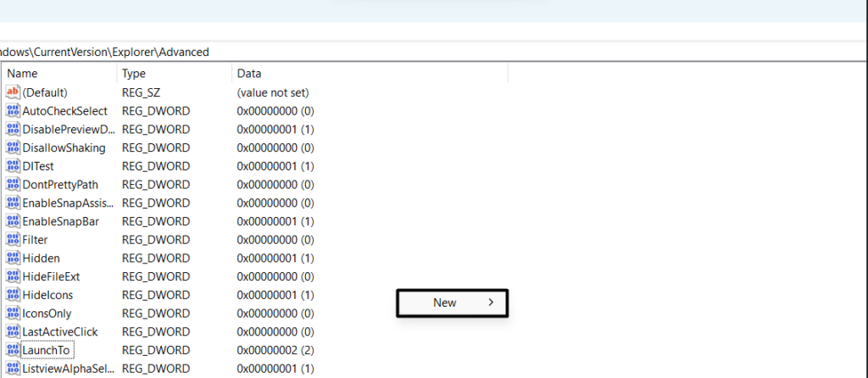
Task: Click the (Default) string value icon
Action: coord(12,92)
